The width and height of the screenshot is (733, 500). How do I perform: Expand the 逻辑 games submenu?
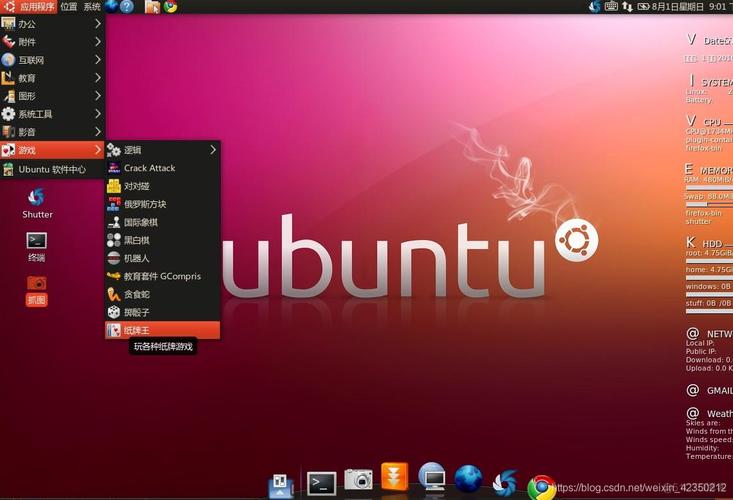coord(162,150)
